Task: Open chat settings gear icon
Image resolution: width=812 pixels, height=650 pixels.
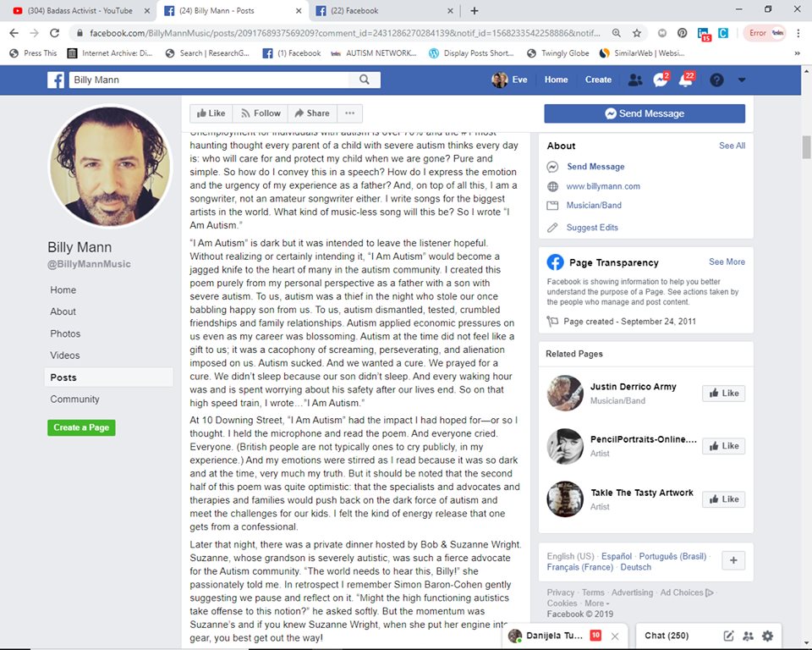Action: pyautogui.click(x=767, y=636)
